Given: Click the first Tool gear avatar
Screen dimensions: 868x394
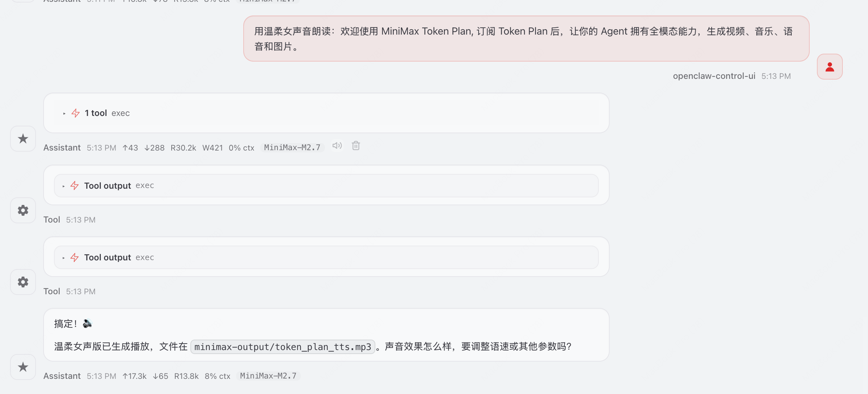Looking at the screenshot, I should tap(23, 210).
